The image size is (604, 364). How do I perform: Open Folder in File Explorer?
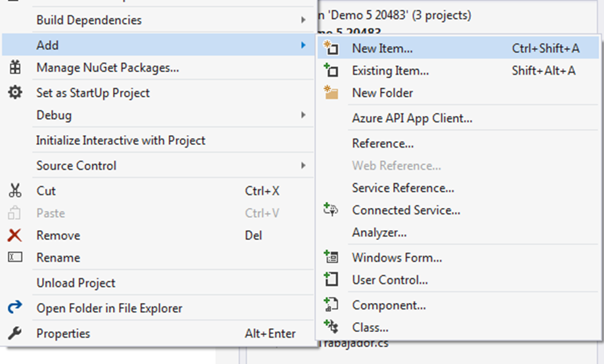[109, 308]
